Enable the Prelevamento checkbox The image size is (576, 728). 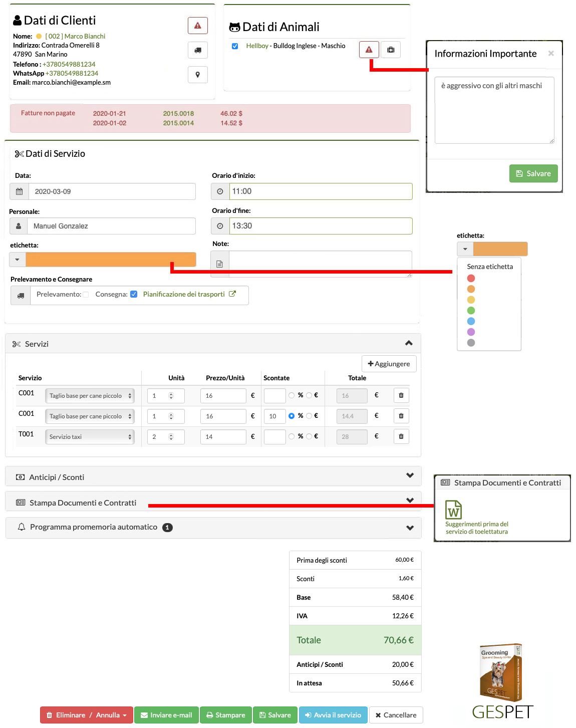point(86,295)
